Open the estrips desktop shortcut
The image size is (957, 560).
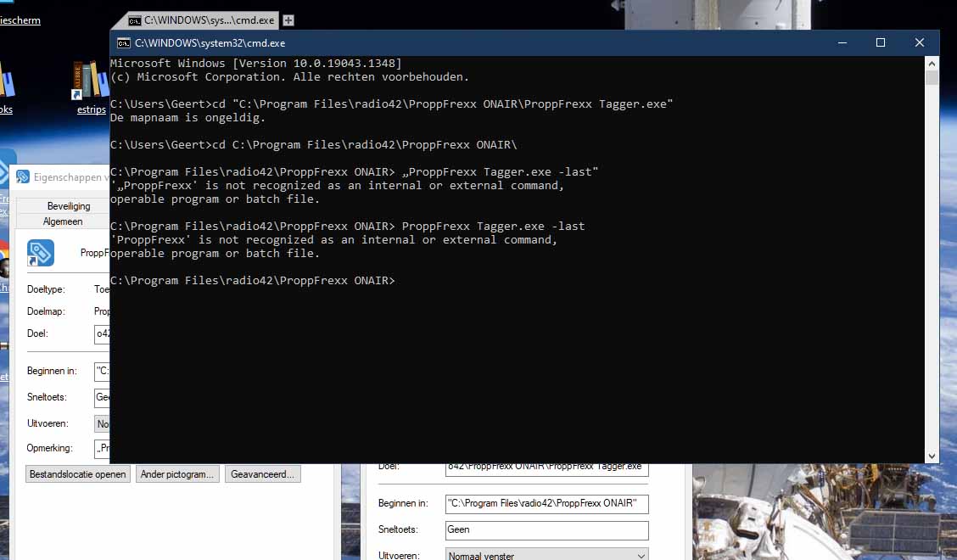(x=91, y=88)
